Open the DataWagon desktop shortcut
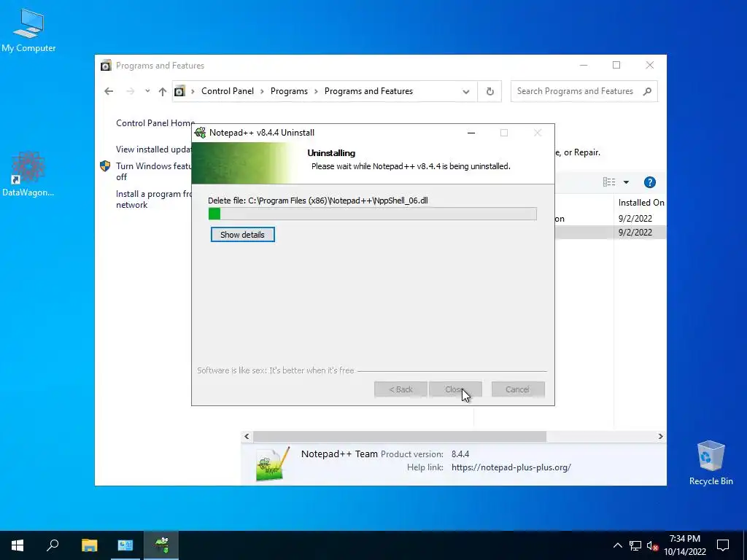 tap(28, 174)
